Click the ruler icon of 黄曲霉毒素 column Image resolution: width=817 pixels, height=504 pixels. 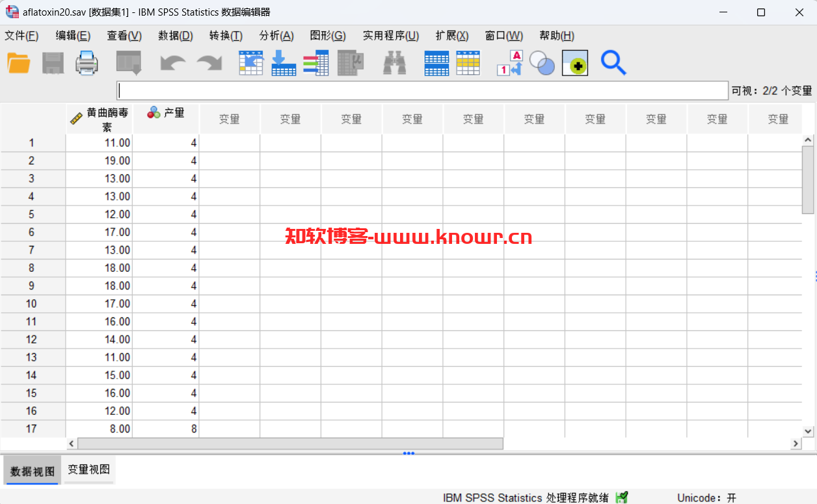77,118
